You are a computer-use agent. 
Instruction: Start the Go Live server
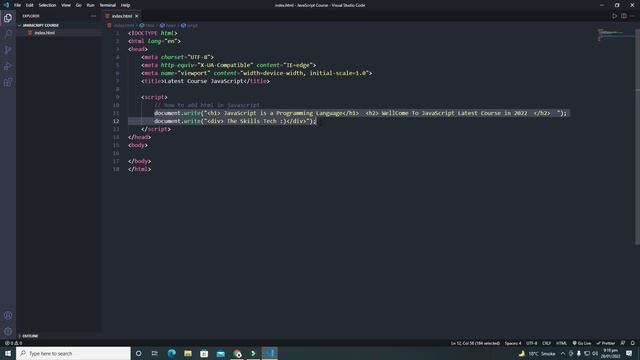tap(582, 343)
